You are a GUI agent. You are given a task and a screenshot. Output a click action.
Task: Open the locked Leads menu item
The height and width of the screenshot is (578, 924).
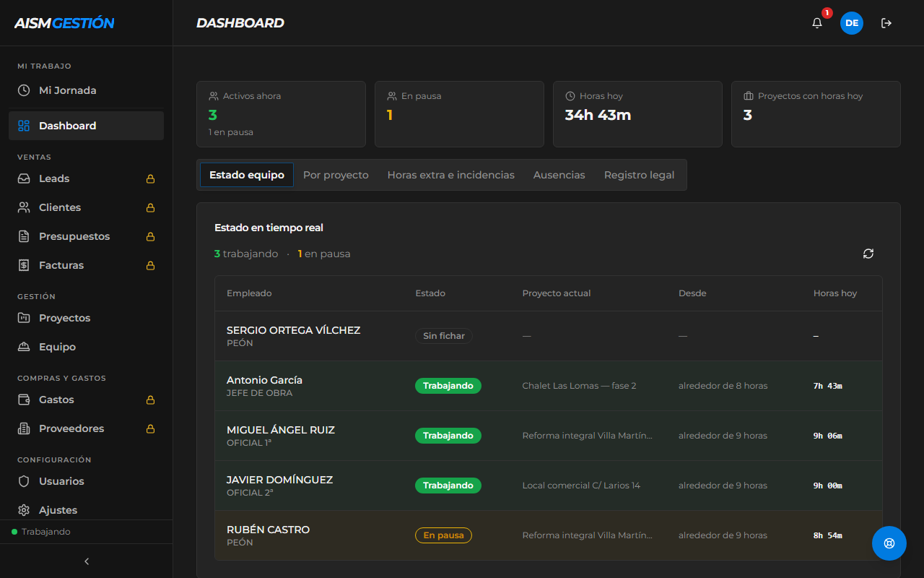(x=87, y=178)
